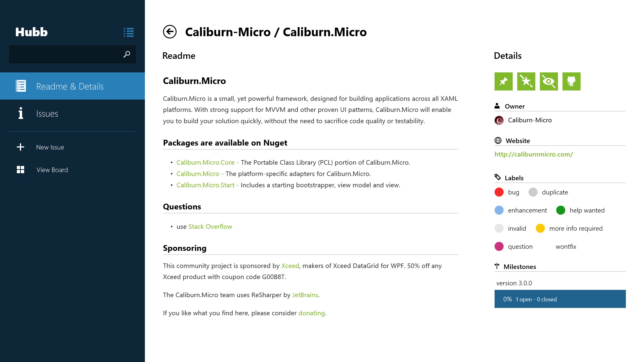Click the View Board grid icon
The height and width of the screenshot is (362, 644).
pyautogui.click(x=20, y=170)
